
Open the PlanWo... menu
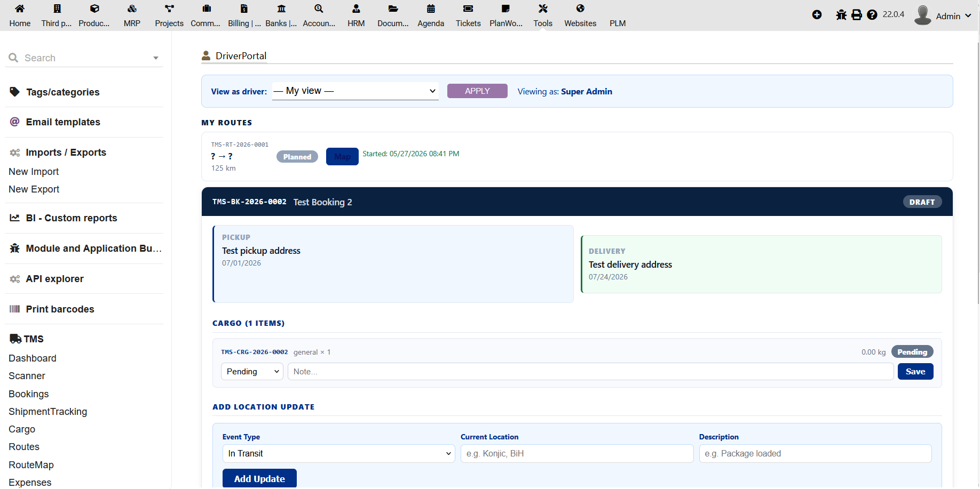(505, 15)
